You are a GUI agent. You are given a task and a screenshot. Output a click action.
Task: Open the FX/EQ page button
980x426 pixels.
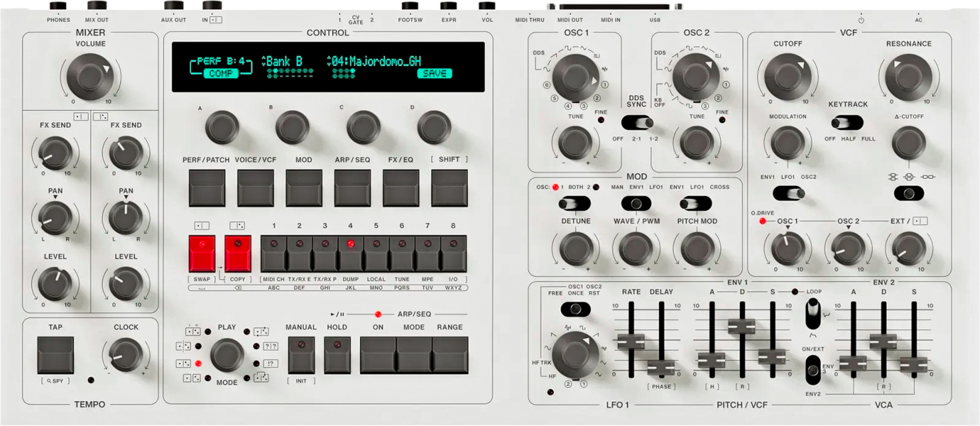point(400,188)
